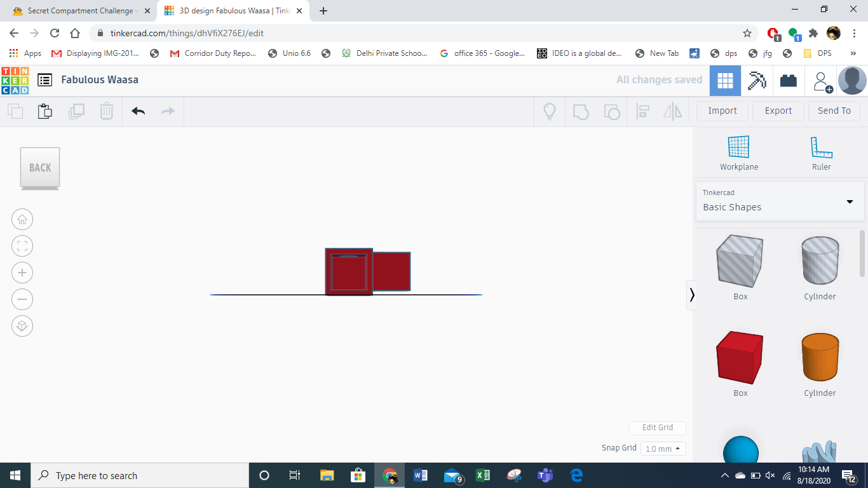Switch to 3D design grid view
This screenshot has width=868, height=488.
point(725,81)
